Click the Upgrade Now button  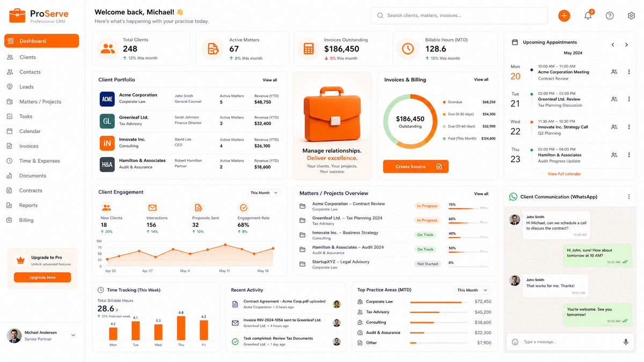click(42, 277)
